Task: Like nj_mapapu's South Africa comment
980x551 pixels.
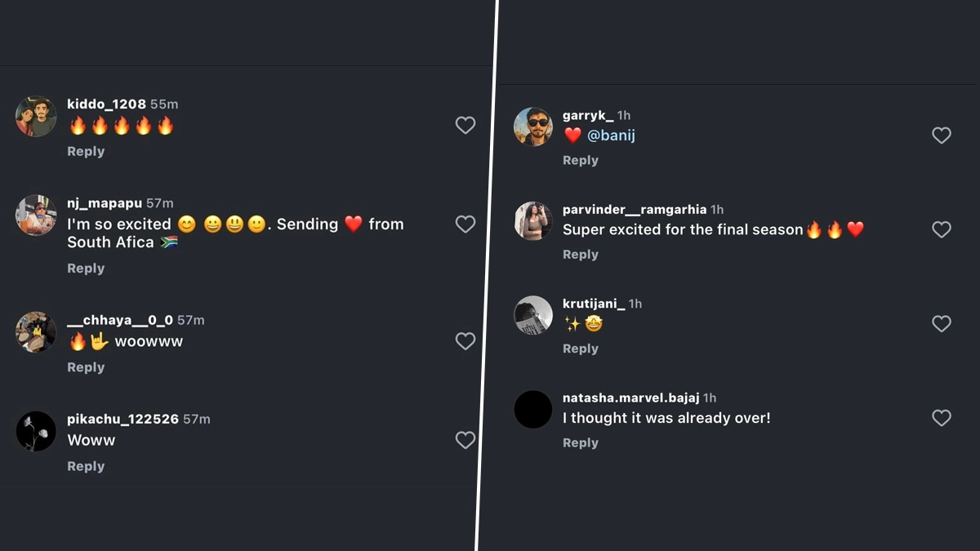Action: pos(465,224)
